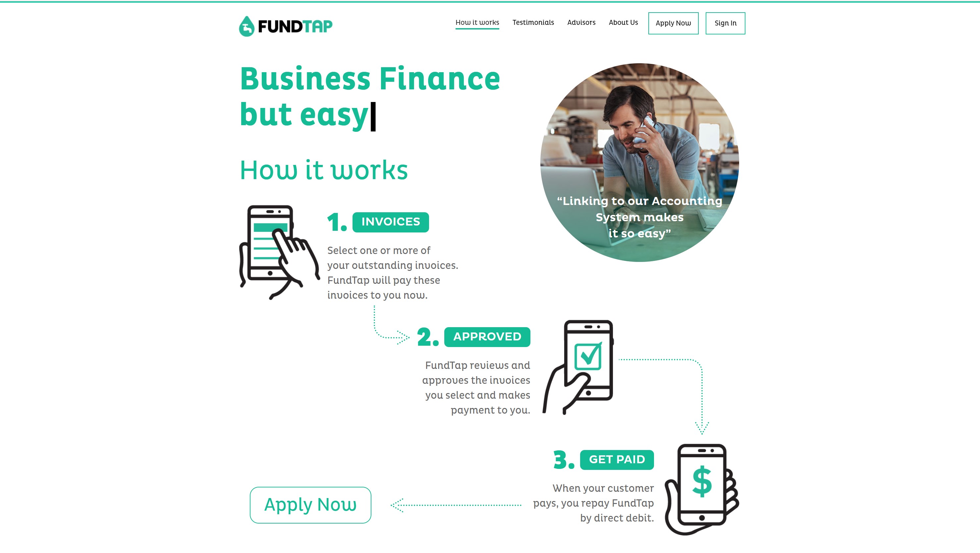
Task: Click the step 1 number label
Action: pos(337,221)
